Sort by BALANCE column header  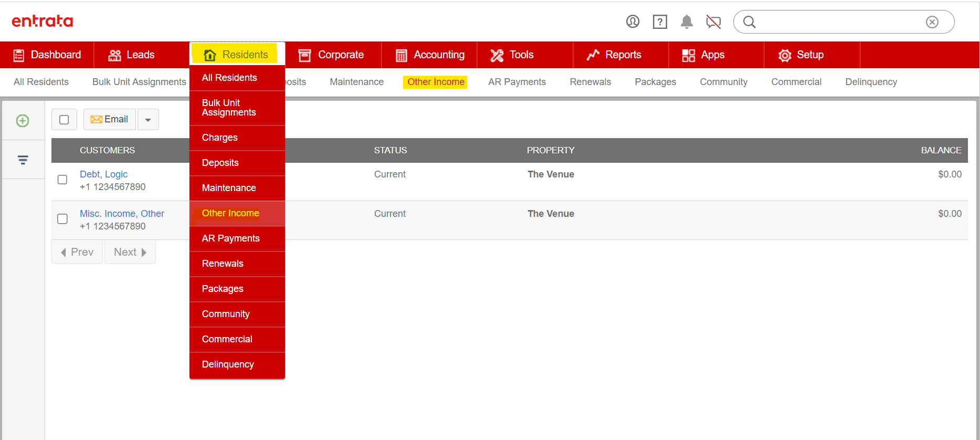(941, 150)
